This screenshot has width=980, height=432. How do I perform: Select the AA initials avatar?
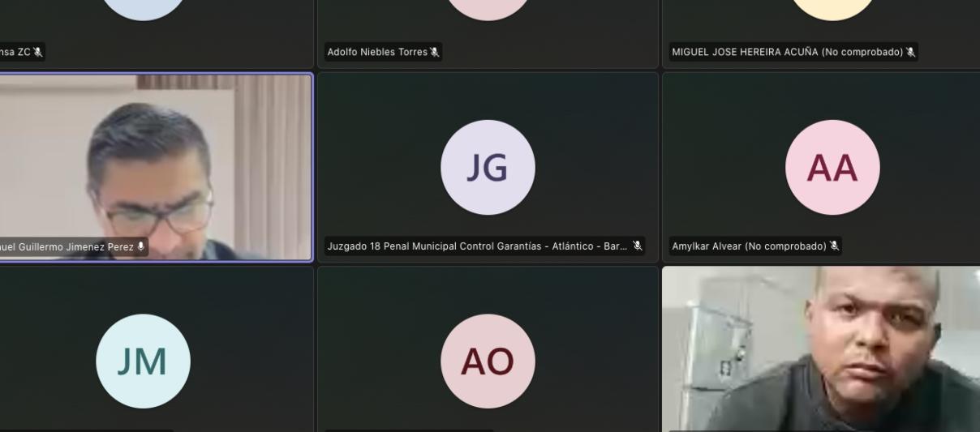click(832, 168)
